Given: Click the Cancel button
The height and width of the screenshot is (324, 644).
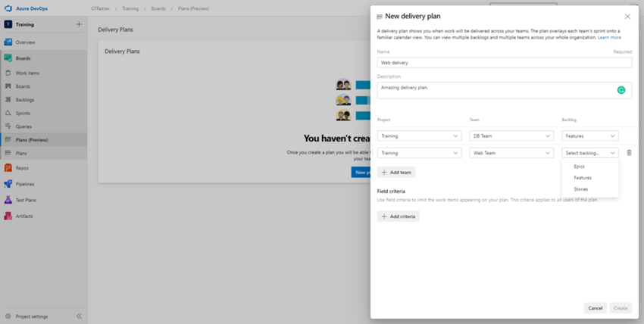Looking at the screenshot, I should 595,308.
